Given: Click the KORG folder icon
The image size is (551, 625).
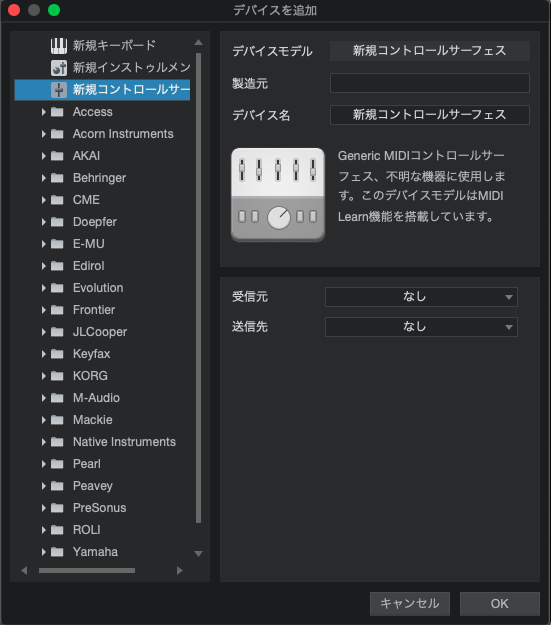Looking at the screenshot, I should (x=57, y=376).
